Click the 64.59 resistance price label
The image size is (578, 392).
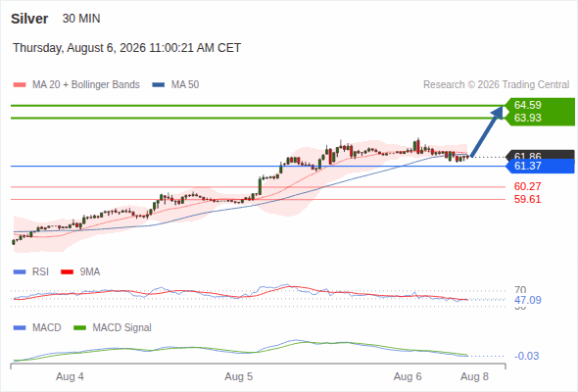pos(527,105)
